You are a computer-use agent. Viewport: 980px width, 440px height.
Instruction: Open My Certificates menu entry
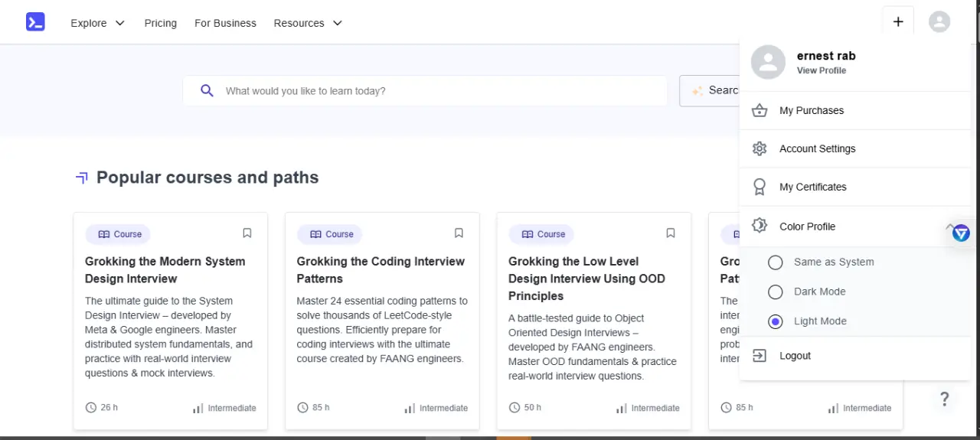pyautogui.click(x=855, y=187)
